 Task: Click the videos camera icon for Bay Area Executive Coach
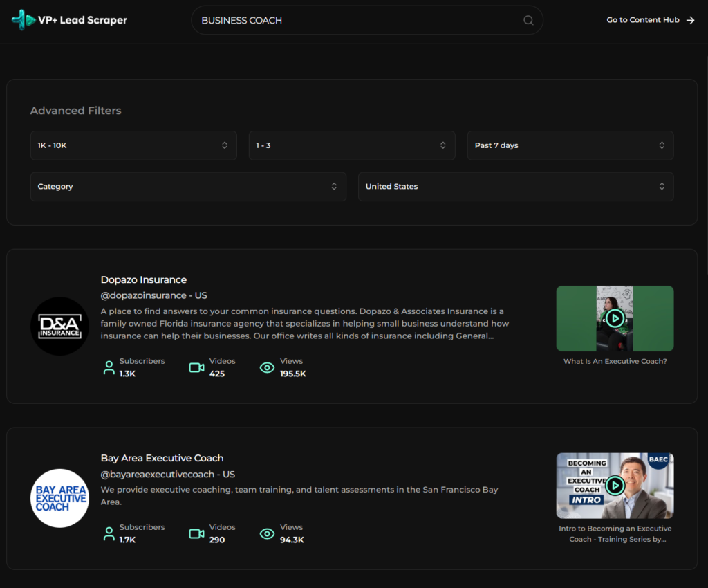pos(196,534)
